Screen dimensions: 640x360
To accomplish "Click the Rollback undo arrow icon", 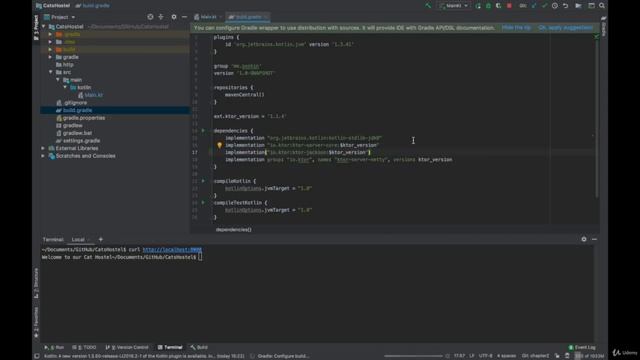I will (x=565, y=6).
